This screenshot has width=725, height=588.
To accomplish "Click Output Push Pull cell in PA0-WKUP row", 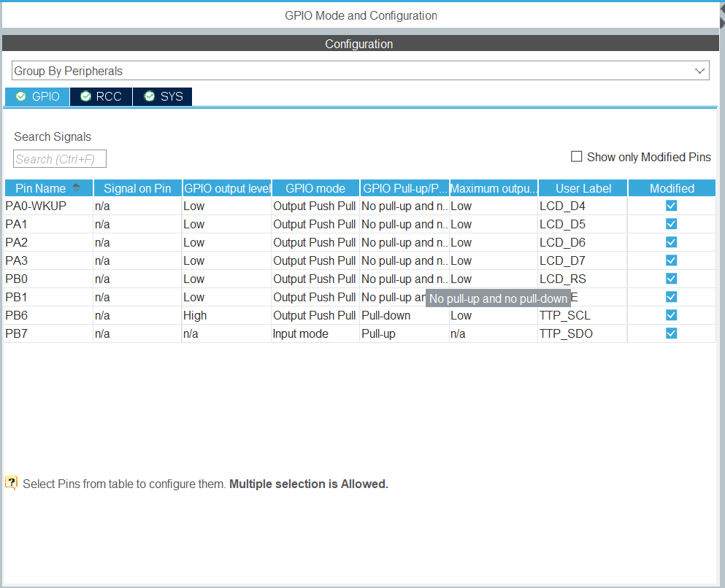I will pos(315,206).
